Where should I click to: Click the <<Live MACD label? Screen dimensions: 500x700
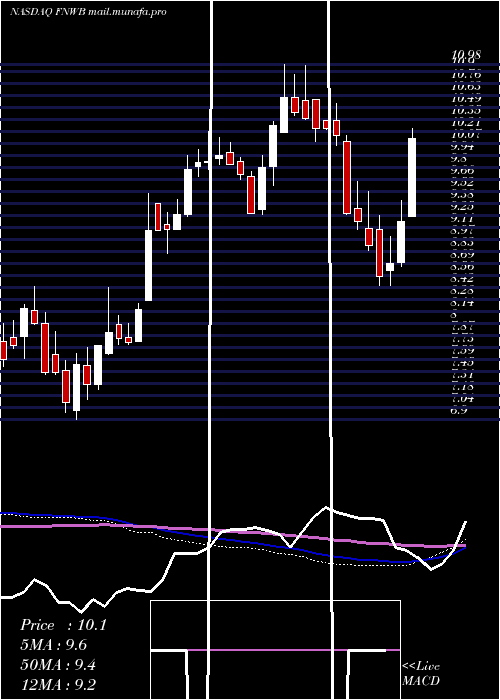pyautogui.click(x=421, y=674)
